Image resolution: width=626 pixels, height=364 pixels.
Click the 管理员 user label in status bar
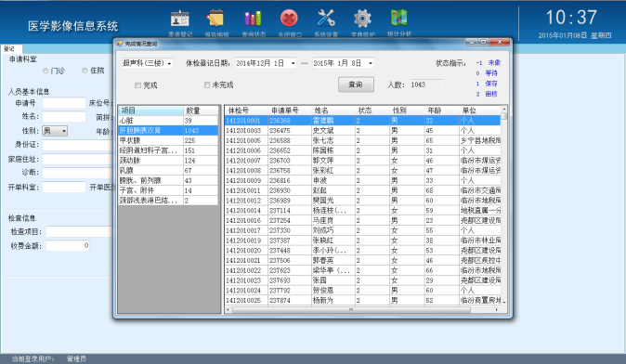click(x=76, y=358)
